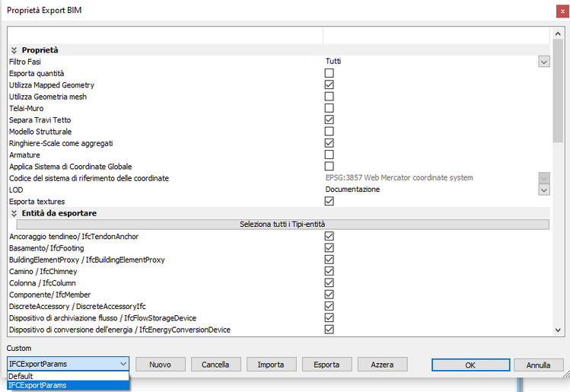The image size is (570, 392).
Task: Click the Annulla button
Action: pyautogui.click(x=538, y=365)
